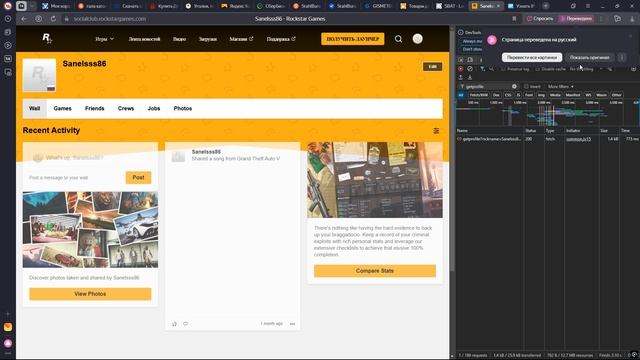Viewport: 640px width, 360px height.
Task: Switch to the Photos profile tab
Action: [183, 109]
